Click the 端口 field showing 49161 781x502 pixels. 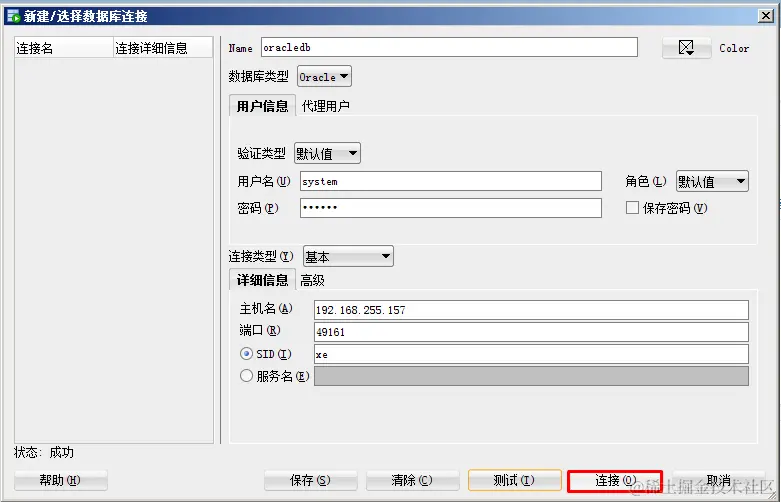(x=531, y=332)
